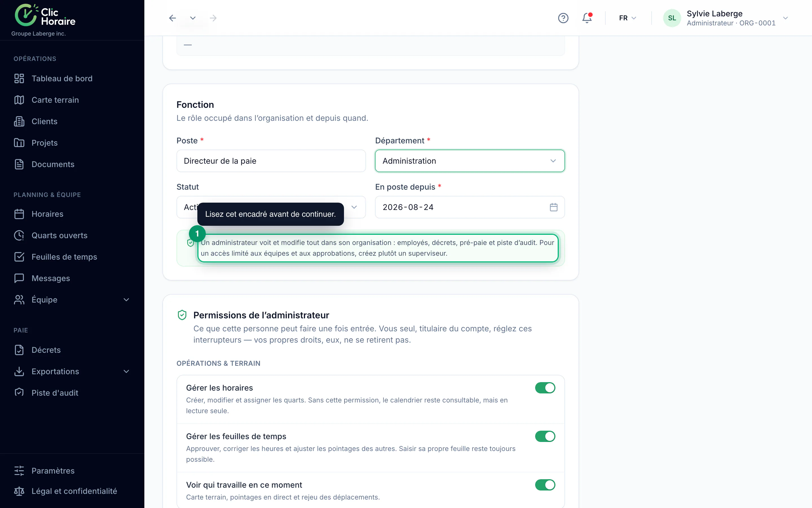
Task: Open the Équipe people icon
Action: point(19,300)
